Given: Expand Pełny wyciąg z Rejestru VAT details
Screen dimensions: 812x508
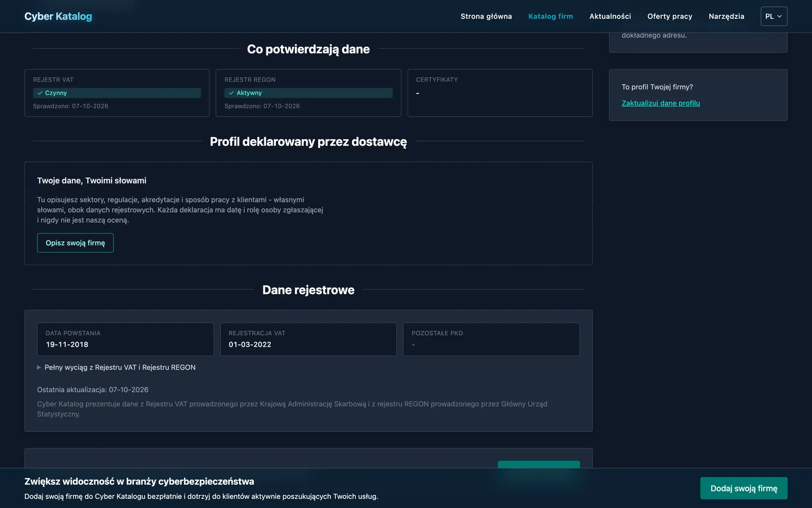Looking at the screenshot, I should 116,367.
